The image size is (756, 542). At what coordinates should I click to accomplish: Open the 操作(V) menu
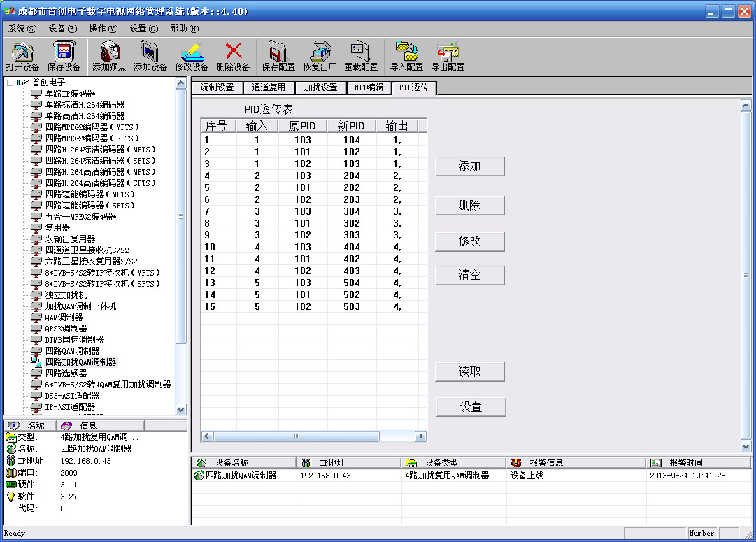point(104,29)
